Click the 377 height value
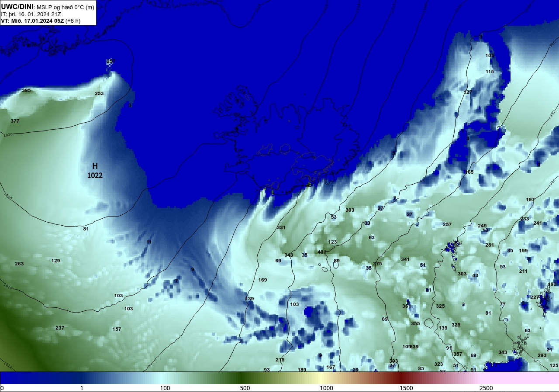This screenshot has width=559, height=392. [15, 121]
